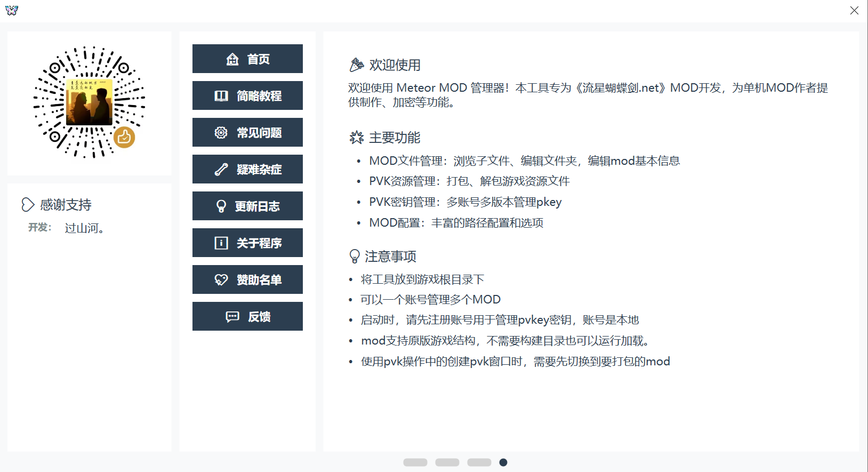Select the active fourth page dot
The width and height of the screenshot is (868, 472).
[x=503, y=462]
